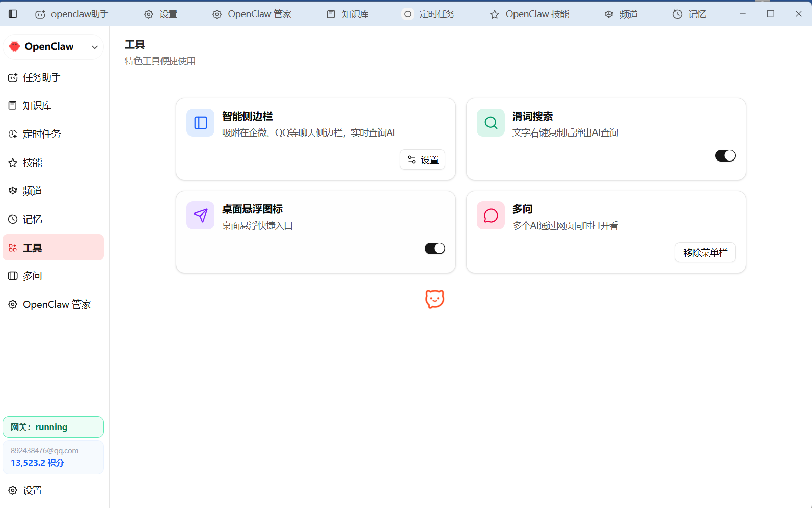Viewport: 812px width, 508px height.
Task: Click the 桌面悬浮图标 paper plane icon
Action: 201,216
